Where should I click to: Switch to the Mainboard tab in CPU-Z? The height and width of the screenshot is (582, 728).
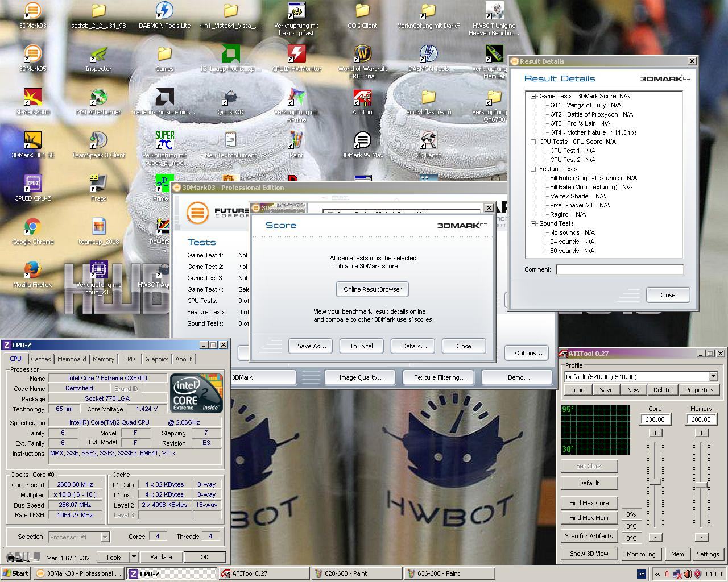coord(72,359)
